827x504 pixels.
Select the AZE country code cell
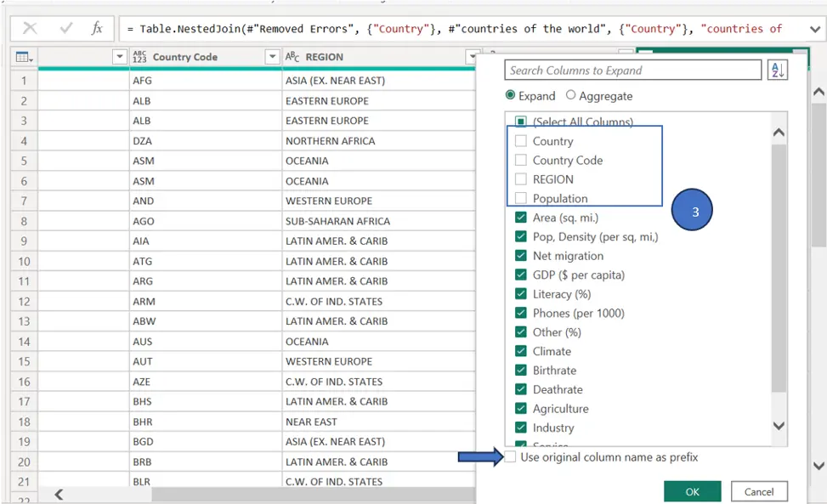[x=206, y=382]
